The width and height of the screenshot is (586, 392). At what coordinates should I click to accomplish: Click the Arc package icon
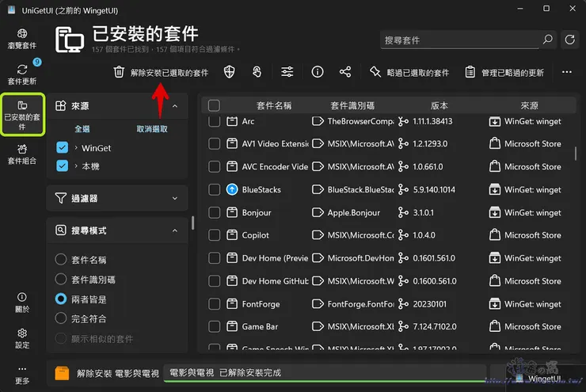point(232,121)
